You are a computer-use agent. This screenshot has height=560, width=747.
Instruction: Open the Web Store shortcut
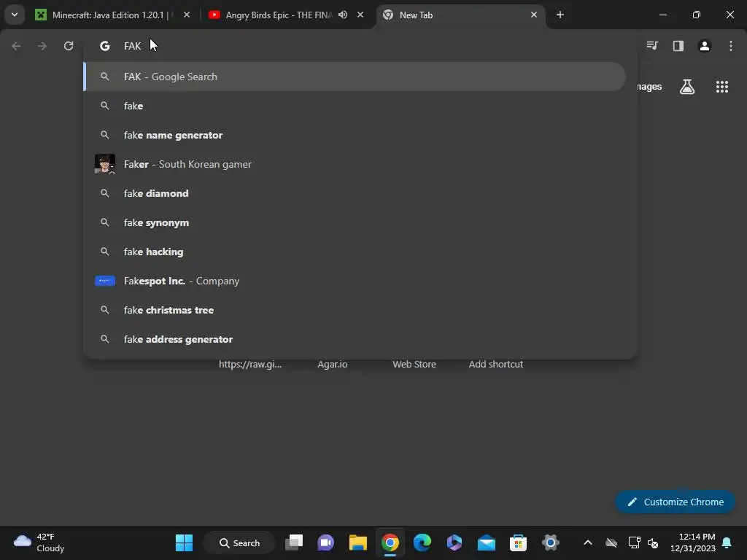[414, 364]
